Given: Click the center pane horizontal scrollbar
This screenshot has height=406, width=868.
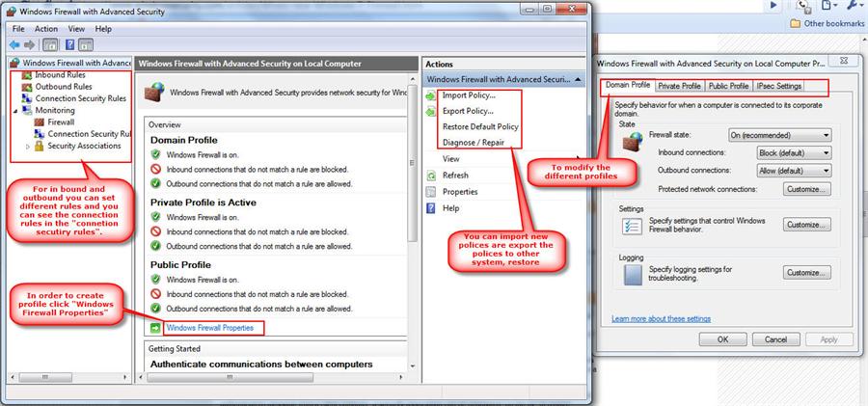Looking at the screenshot, I should click(230, 377).
